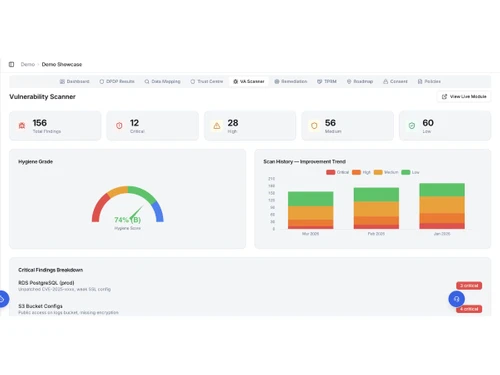Image resolution: width=500 pixels, height=375 pixels.
Task: Click the 60 Low count
Action: tap(428, 123)
